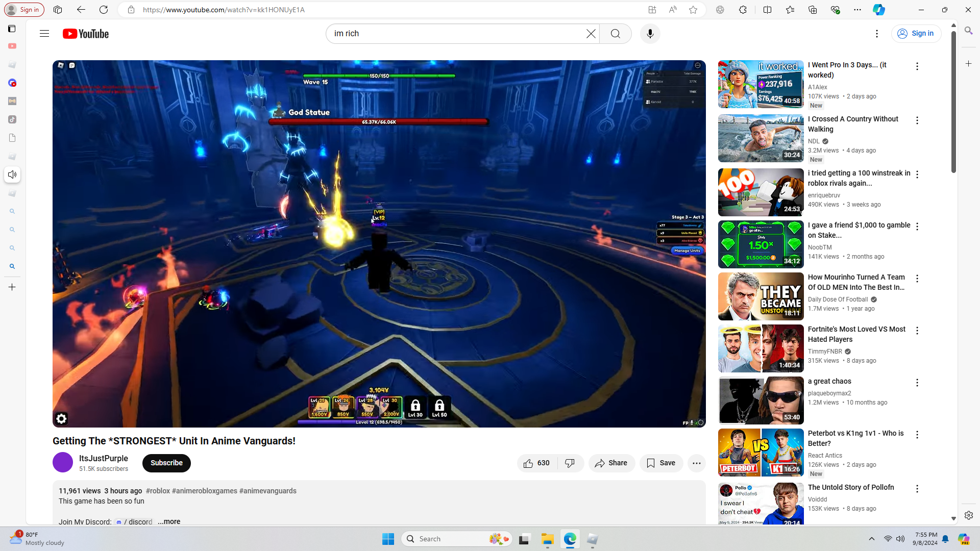Open the Edge Copilot icon
This screenshot has width=980, height=551.
pyautogui.click(x=878, y=10)
